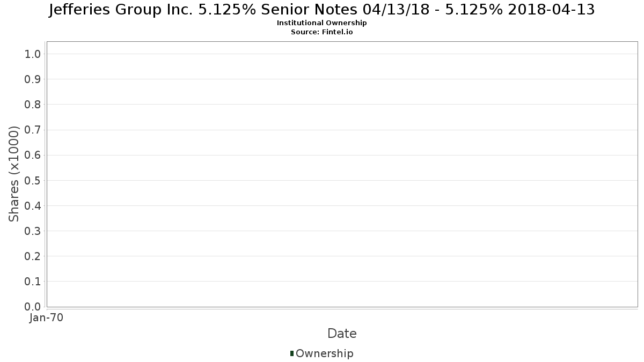Click the 0.1 y-axis tick label

pyautogui.click(x=33, y=281)
